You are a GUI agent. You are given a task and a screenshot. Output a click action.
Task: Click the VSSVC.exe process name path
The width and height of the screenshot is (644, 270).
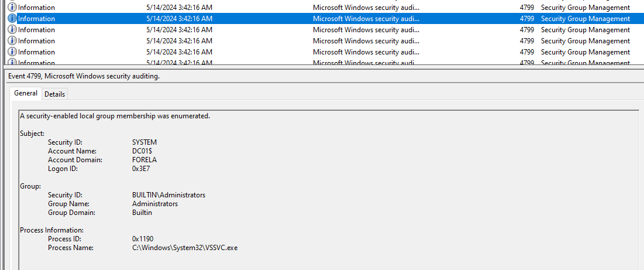185,248
